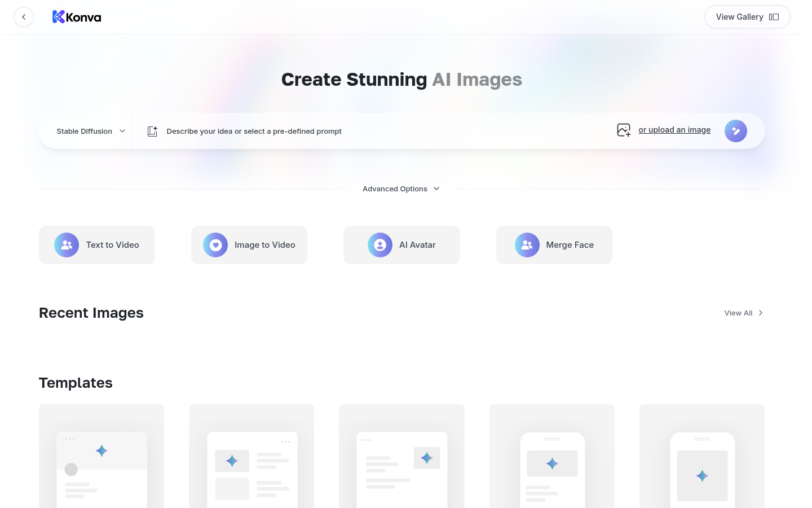812x508 pixels.
Task: Click the Merge Face people icon
Action: tap(527, 245)
